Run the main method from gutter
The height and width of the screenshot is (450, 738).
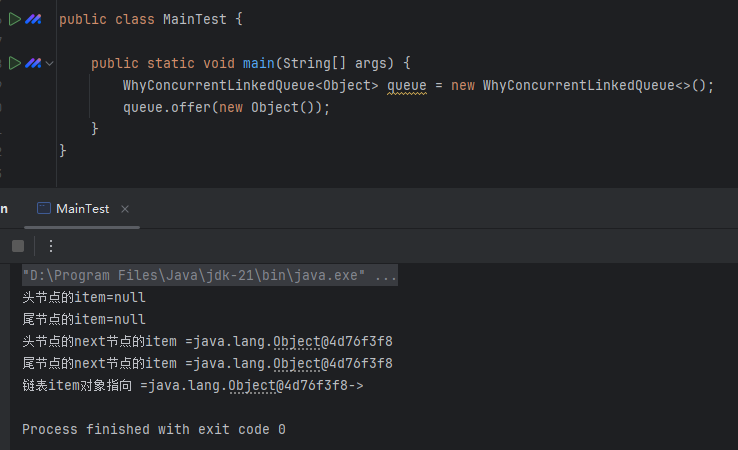pos(15,63)
